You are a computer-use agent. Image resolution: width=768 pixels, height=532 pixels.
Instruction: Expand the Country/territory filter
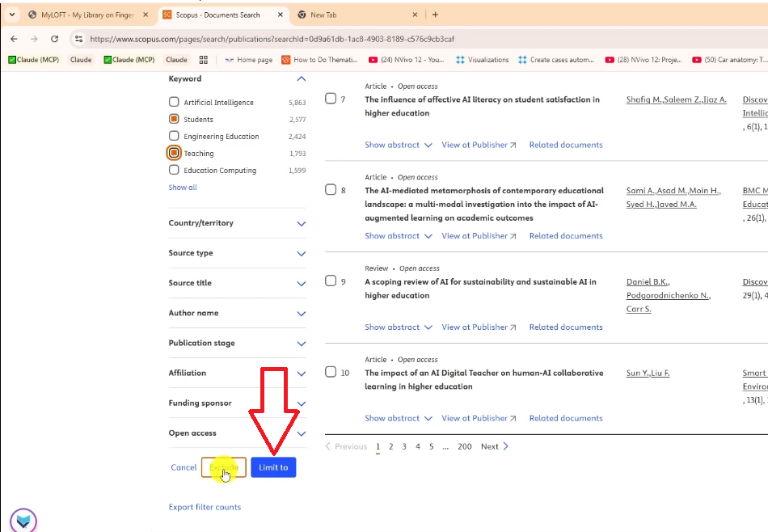(x=302, y=223)
